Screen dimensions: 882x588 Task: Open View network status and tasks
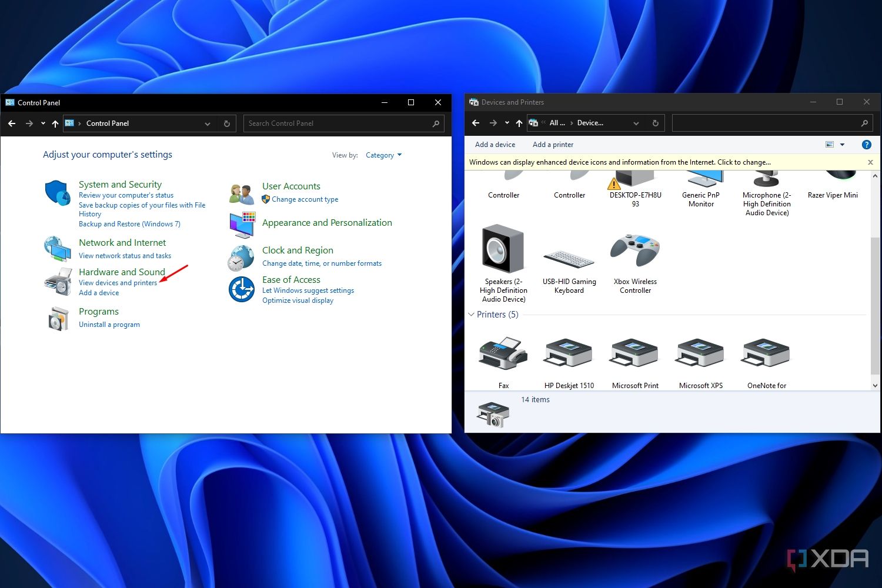pyautogui.click(x=125, y=256)
